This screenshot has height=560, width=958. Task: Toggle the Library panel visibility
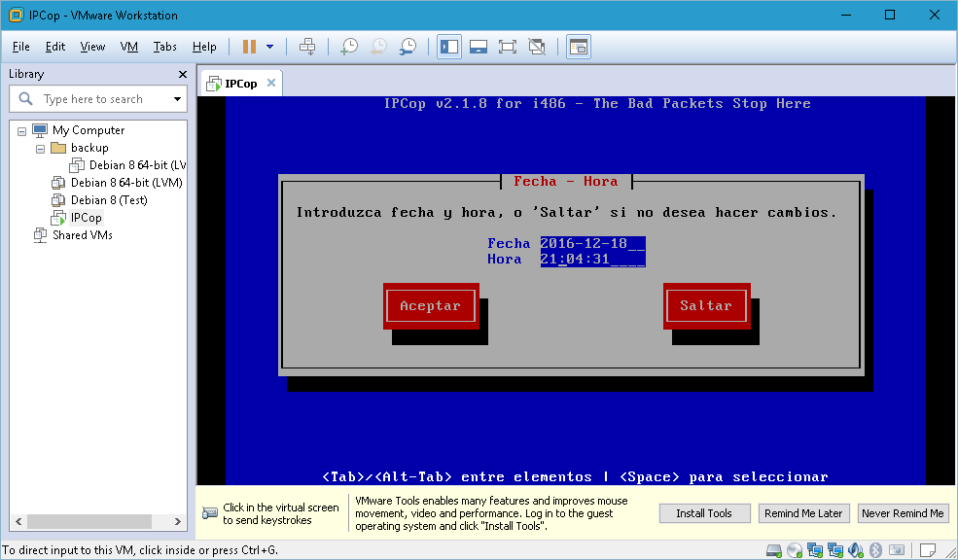point(448,46)
